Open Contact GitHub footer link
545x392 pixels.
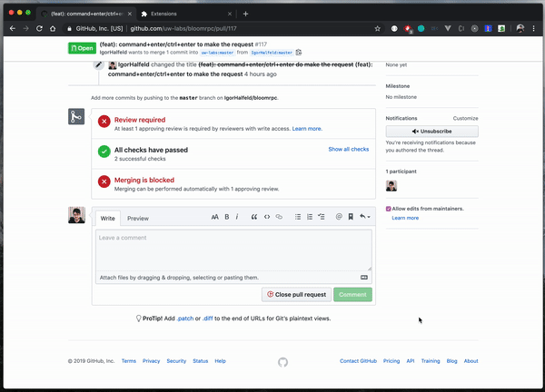(359, 361)
